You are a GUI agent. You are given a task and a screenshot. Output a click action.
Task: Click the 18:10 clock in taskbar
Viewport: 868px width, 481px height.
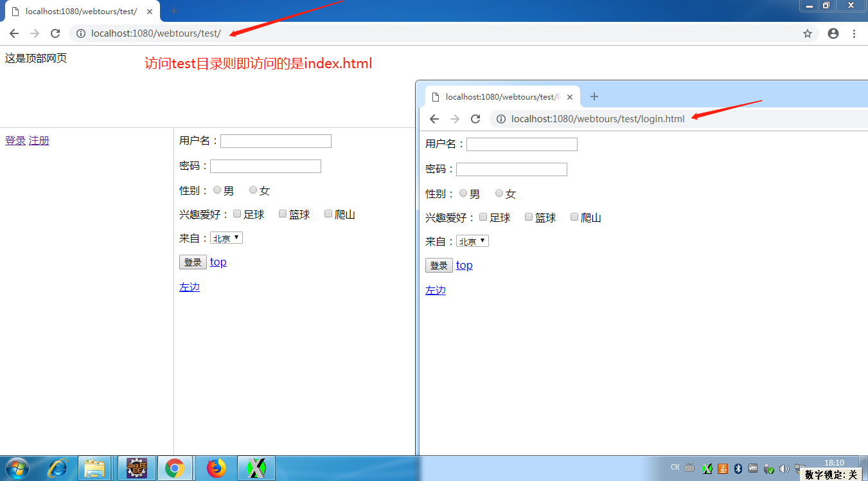click(x=834, y=462)
